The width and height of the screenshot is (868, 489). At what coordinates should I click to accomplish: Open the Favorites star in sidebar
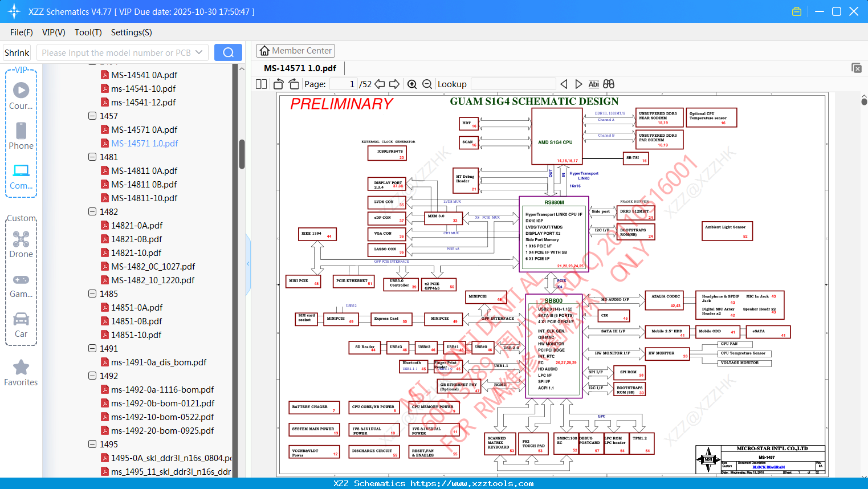(21, 373)
